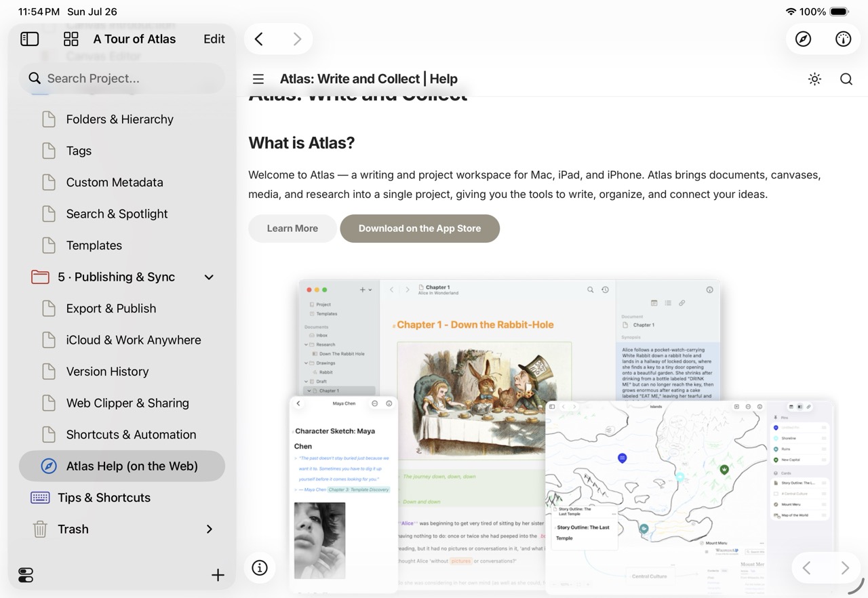Open Tips & Shortcuts keyboard item
The width and height of the screenshot is (868, 598).
click(122, 498)
